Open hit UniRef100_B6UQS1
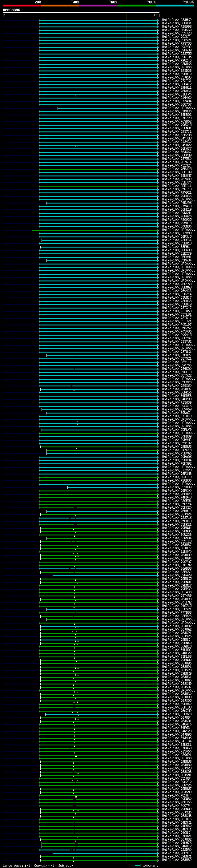 point(177,23)
